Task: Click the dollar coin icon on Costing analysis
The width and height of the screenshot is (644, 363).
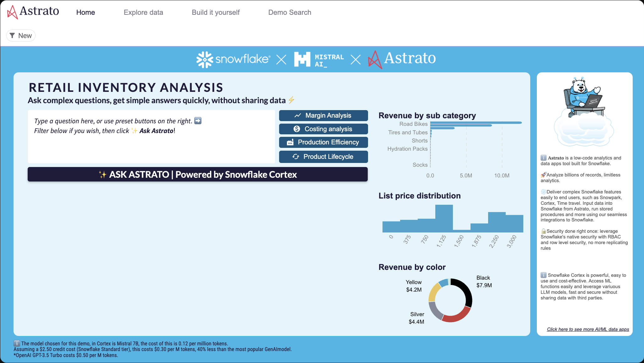Action: (x=297, y=129)
